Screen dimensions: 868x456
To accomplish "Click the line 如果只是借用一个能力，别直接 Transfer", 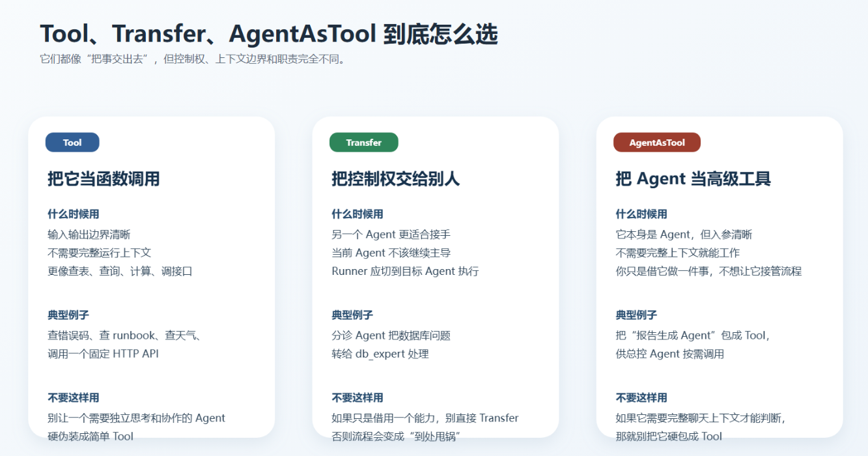I will [x=425, y=418].
